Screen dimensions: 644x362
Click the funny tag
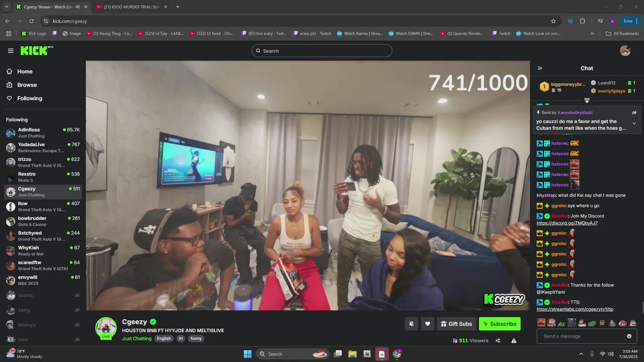pos(196,338)
